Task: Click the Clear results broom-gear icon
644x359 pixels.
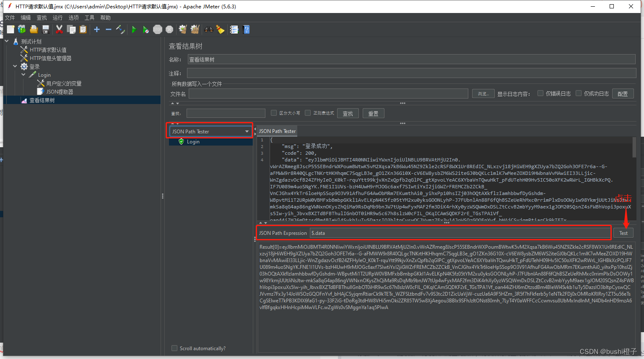Action: (183, 29)
